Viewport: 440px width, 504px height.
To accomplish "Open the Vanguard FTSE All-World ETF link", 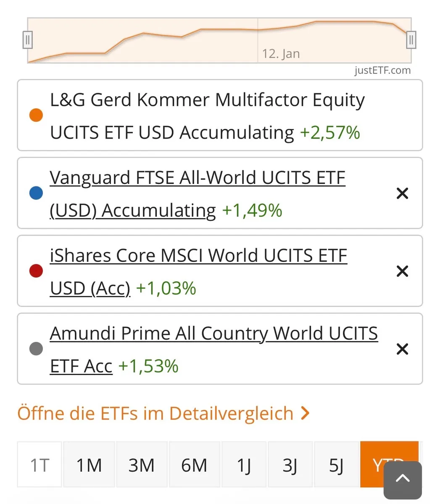I will click(x=197, y=178).
